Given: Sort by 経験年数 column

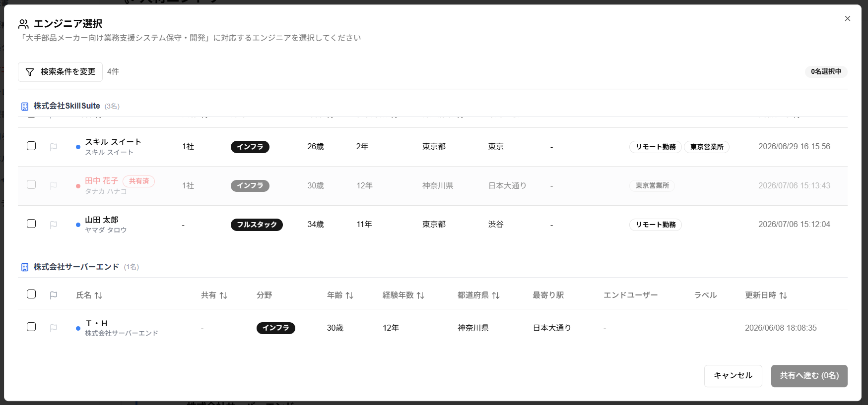Looking at the screenshot, I should pos(403,295).
